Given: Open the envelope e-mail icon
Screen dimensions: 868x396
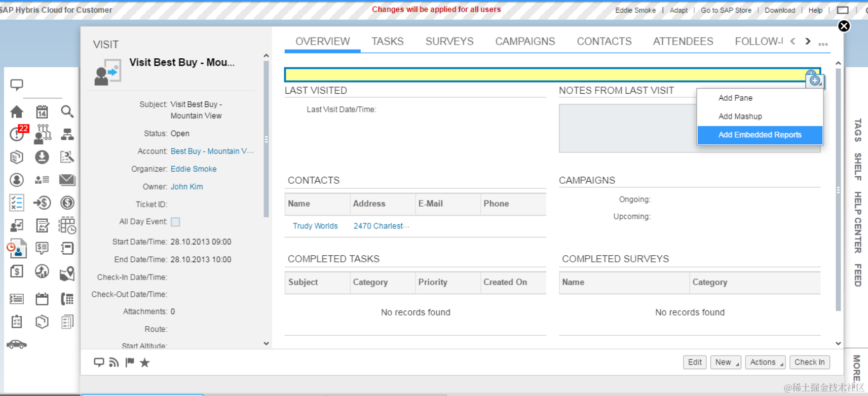Looking at the screenshot, I should 67,179.
